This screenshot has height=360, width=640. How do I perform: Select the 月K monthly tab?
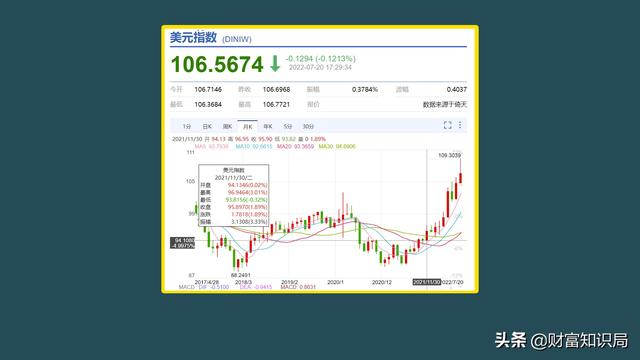coord(247,127)
